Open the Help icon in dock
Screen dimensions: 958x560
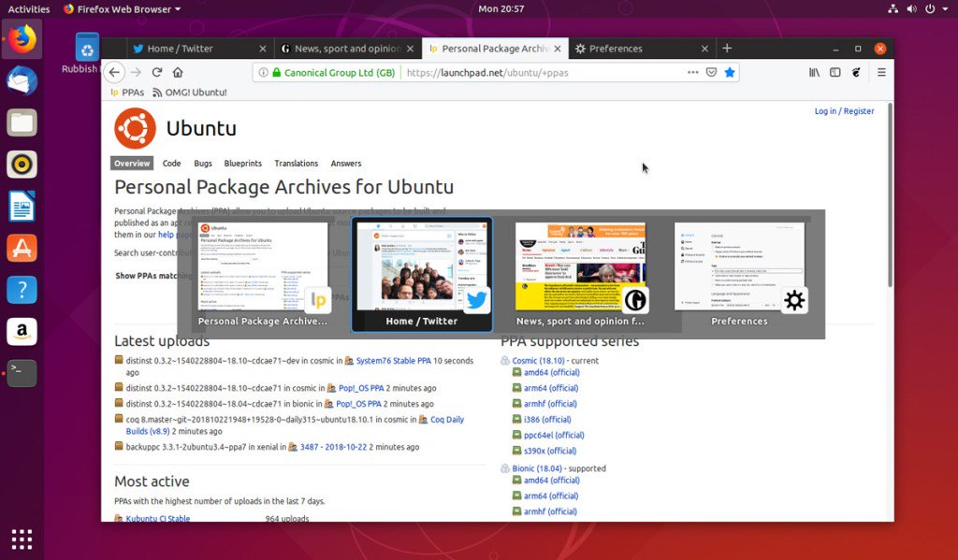pyautogui.click(x=22, y=290)
